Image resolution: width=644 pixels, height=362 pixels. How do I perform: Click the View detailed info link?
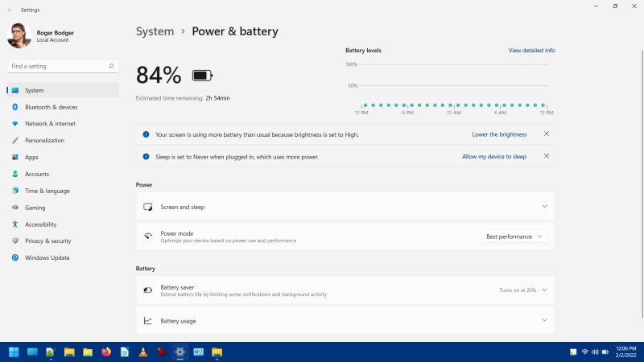[531, 50]
